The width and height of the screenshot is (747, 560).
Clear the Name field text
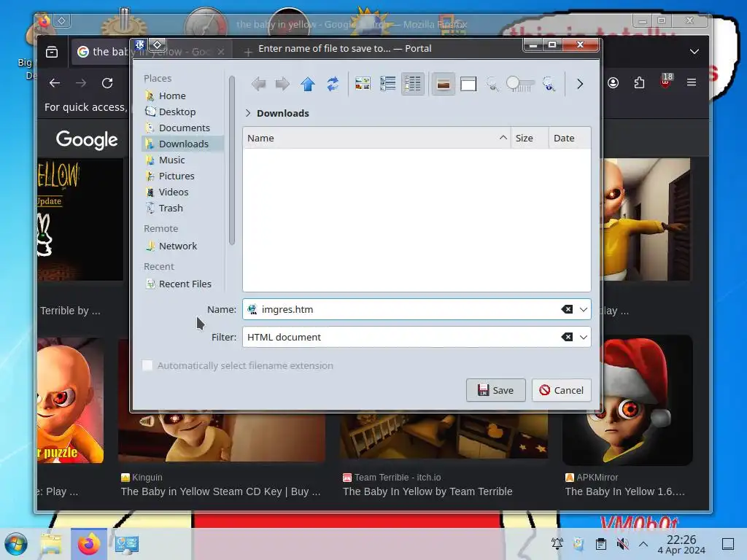(x=567, y=309)
